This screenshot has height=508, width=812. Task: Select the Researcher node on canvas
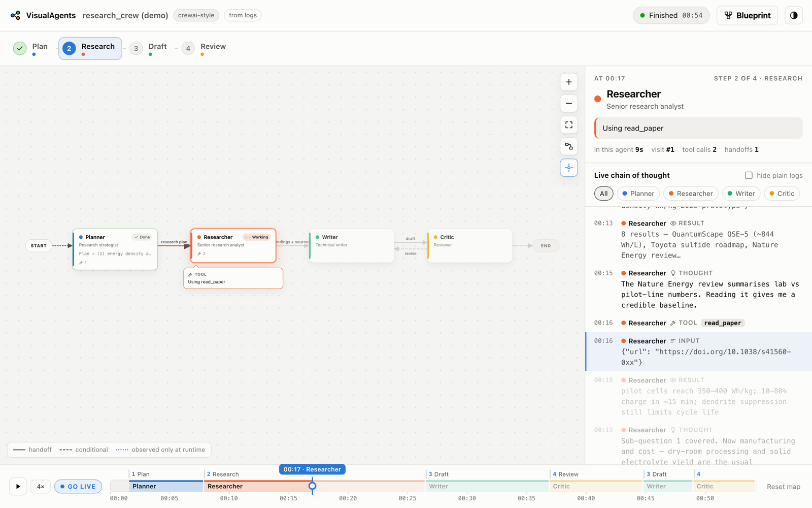click(233, 245)
